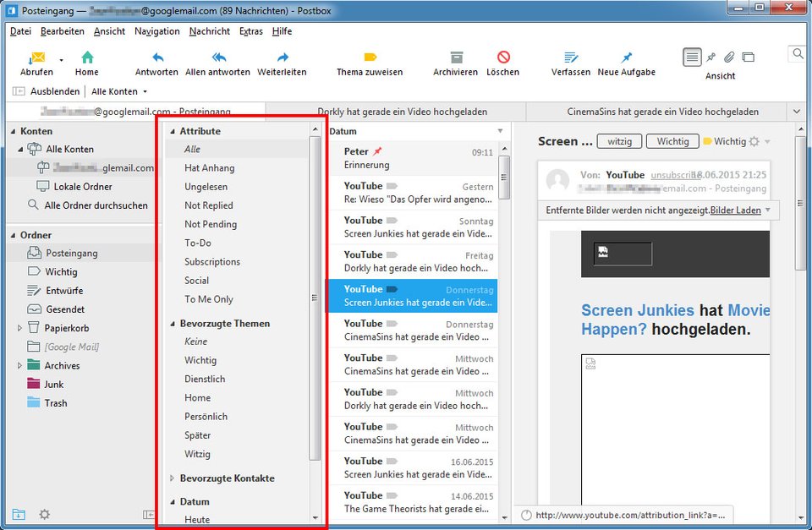
Task: Click the witzig topic button
Action: [619, 141]
